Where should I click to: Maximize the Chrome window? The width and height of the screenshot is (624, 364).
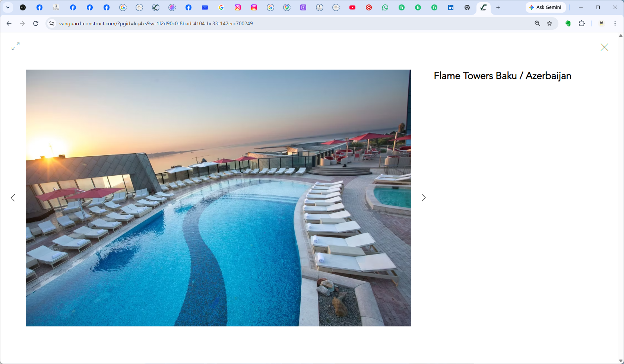coord(598,7)
